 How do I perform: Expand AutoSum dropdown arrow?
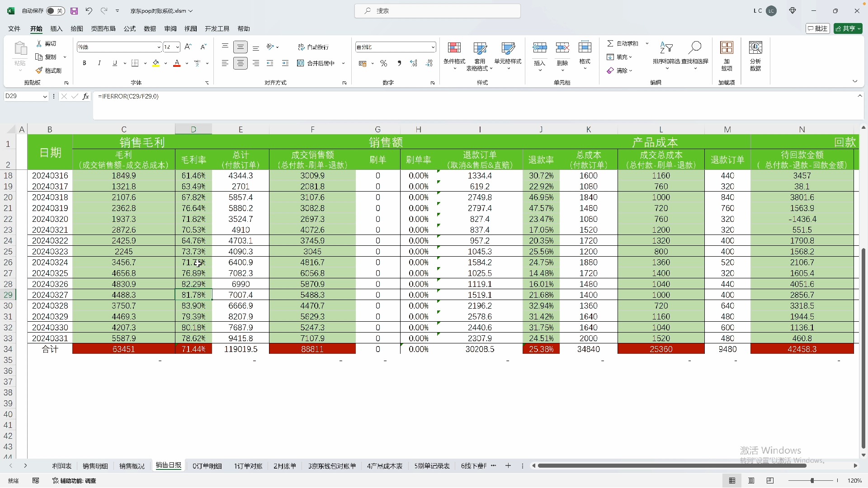pyautogui.click(x=647, y=43)
